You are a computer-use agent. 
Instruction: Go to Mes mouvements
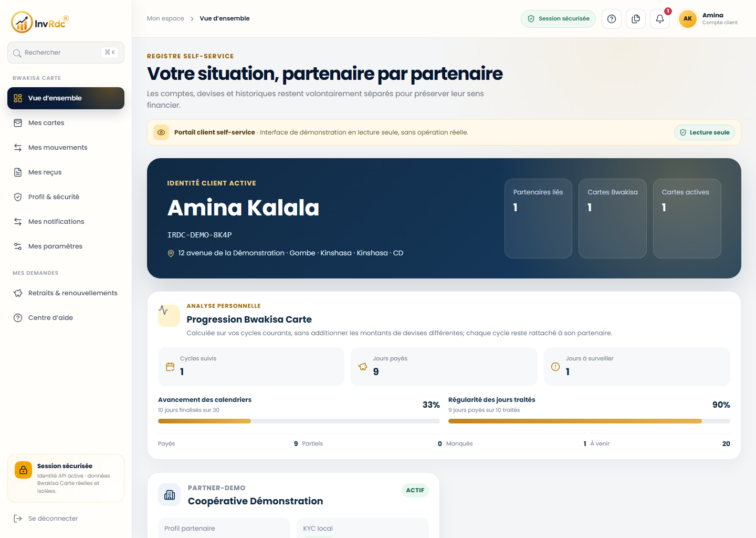click(66, 148)
